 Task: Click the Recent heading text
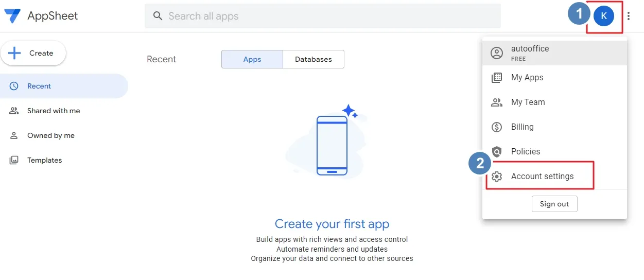pyautogui.click(x=161, y=59)
